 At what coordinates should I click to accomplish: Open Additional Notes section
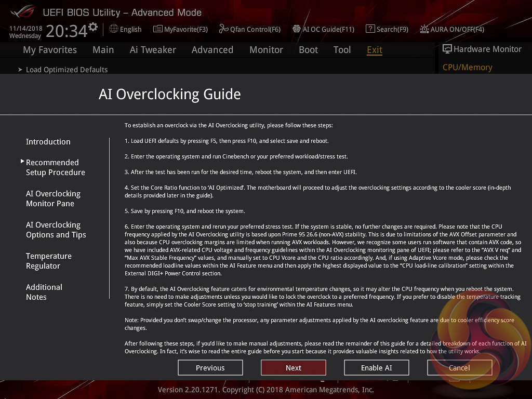click(44, 292)
